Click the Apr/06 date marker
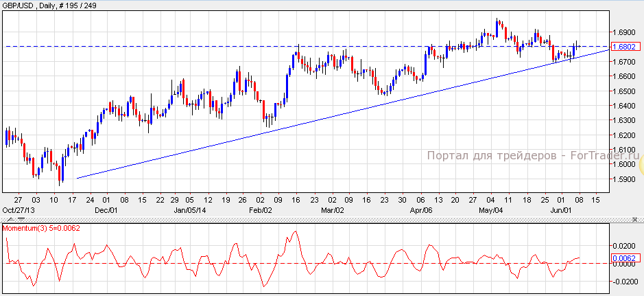644x296 pixels. (x=420, y=209)
